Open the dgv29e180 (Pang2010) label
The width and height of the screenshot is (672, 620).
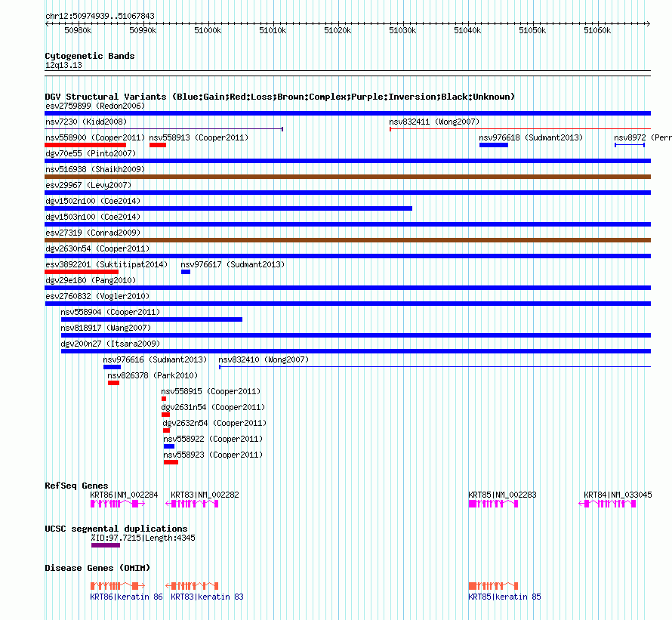(x=91, y=280)
